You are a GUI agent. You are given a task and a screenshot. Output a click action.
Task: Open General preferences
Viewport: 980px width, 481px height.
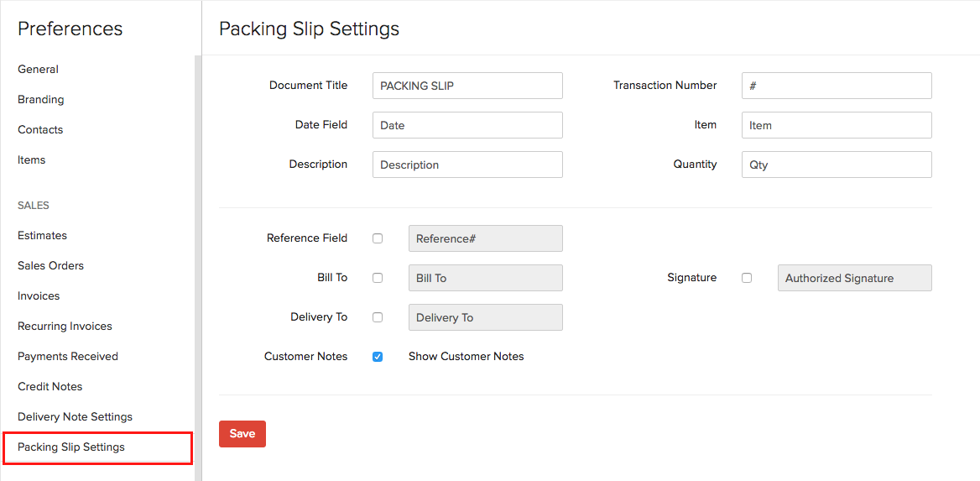pyautogui.click(x=38, y=69)
